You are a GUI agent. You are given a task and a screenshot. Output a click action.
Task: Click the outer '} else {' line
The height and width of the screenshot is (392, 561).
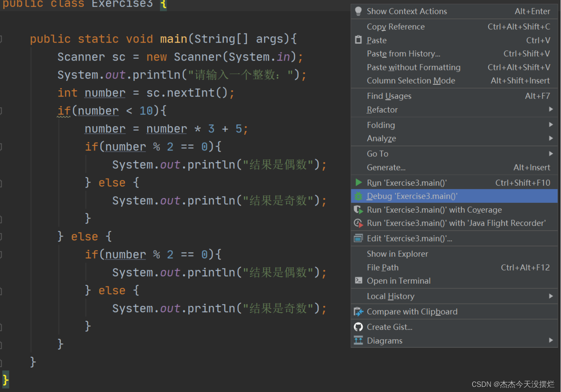coord(85,236)
